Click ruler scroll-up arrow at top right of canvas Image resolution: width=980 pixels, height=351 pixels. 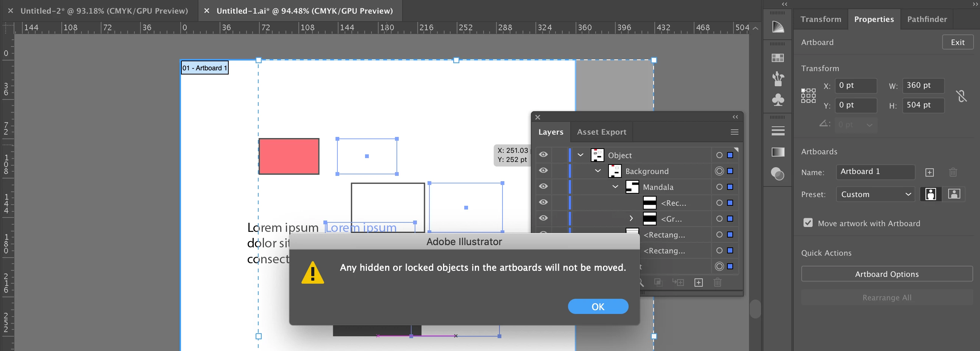(755, 28)
